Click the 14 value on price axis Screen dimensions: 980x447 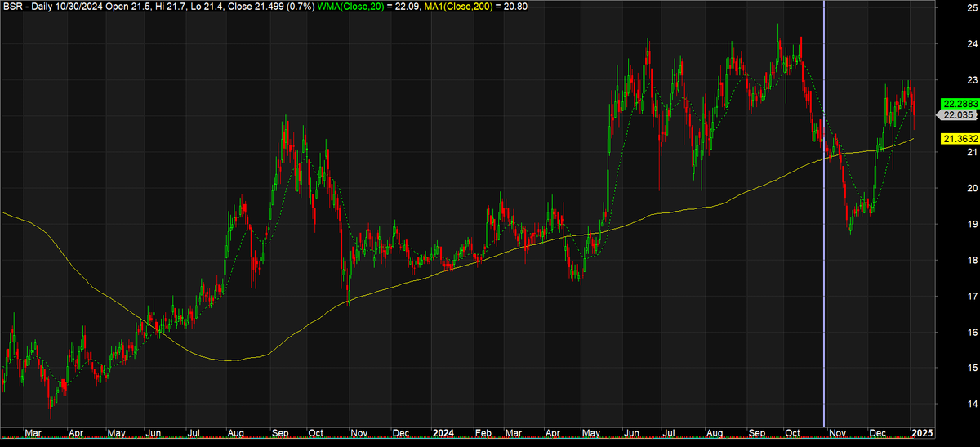pos(949,404)
